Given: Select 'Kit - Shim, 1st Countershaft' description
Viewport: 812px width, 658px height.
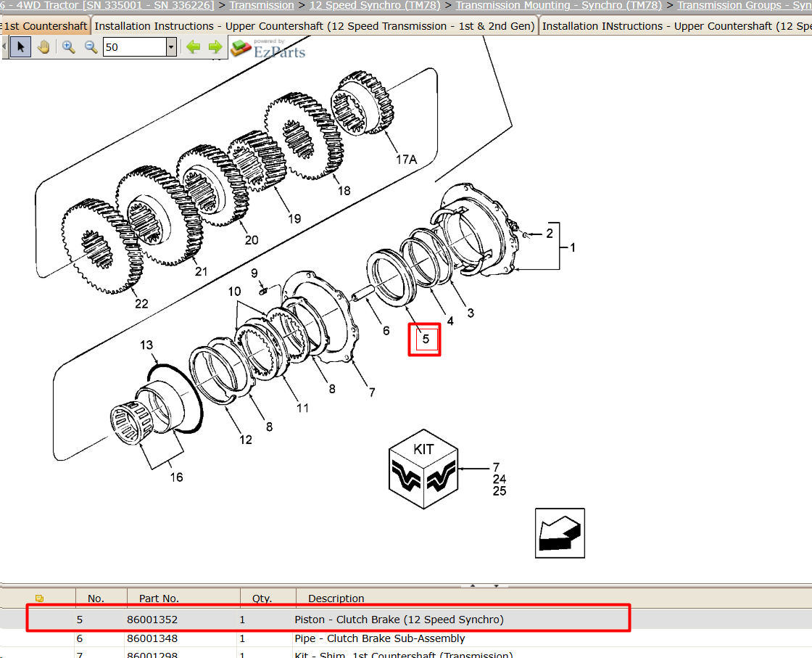Looking at the screenshot, I should (x=403, y=655).
